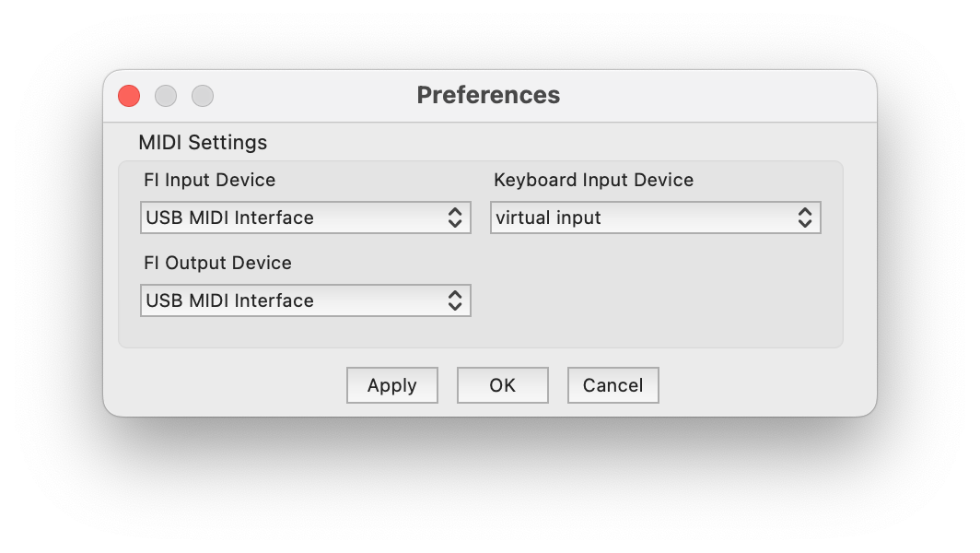Click the FI Input Device chevron arrows
This screenshot has width=980, height=553.
tap(454, 218)
